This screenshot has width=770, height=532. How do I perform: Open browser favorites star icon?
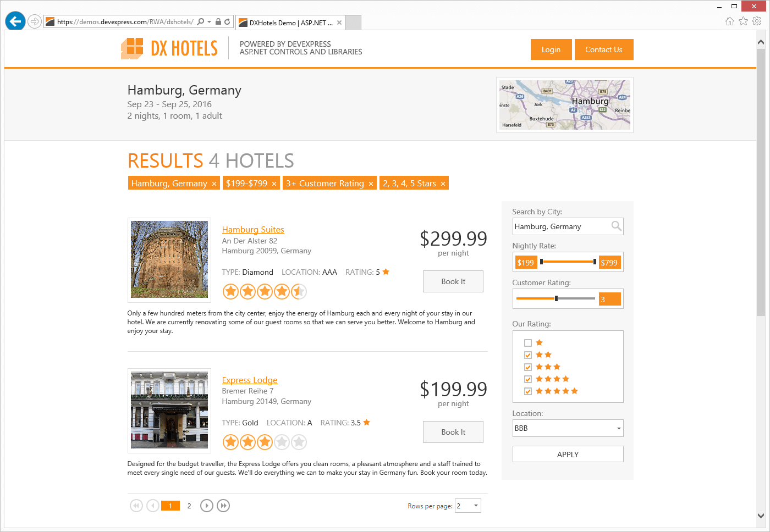(743, 21)
